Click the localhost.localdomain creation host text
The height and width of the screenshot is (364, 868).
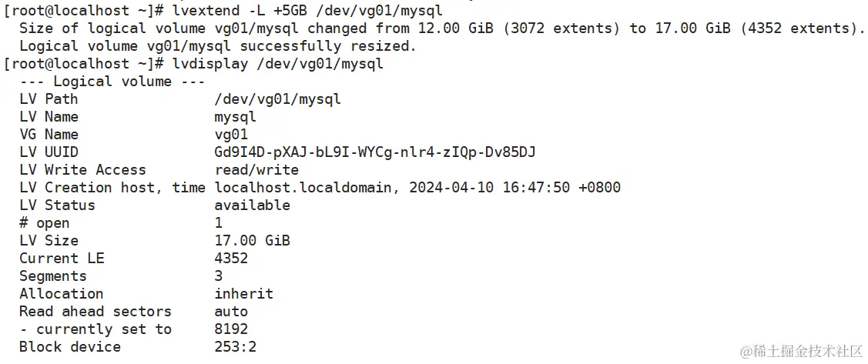click(x=307, y=188)
